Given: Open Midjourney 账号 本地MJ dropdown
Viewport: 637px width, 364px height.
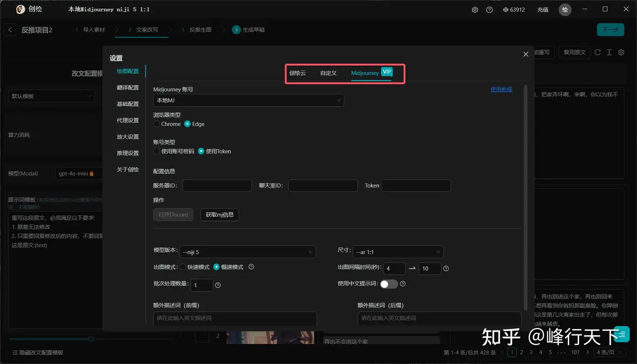Looking at the screenshot, I should (x=249, y=100).
